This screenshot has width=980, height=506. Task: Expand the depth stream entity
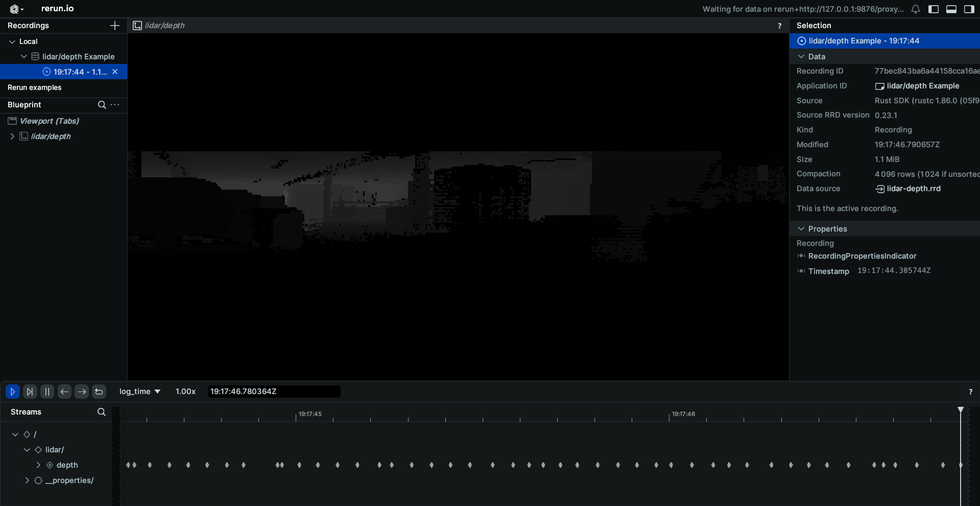(38, 465)
